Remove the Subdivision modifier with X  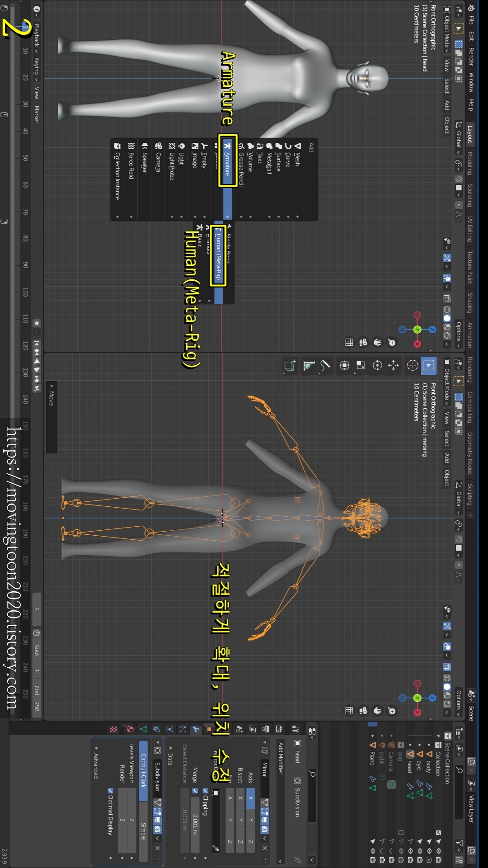tap(157, 848)
